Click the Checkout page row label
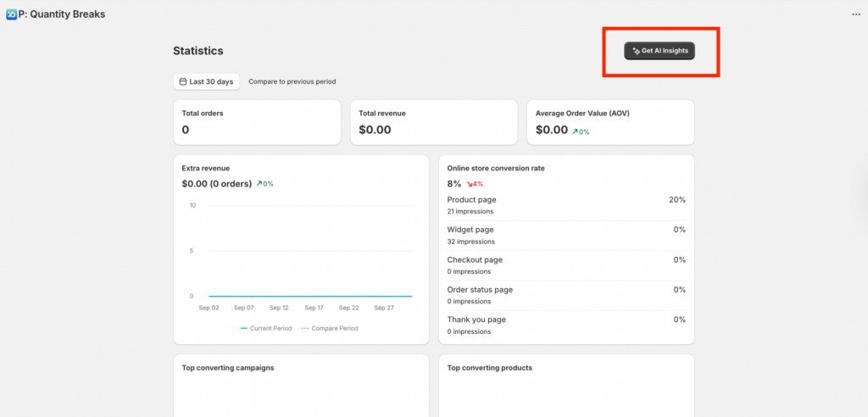868x417 pixels. 475,259
